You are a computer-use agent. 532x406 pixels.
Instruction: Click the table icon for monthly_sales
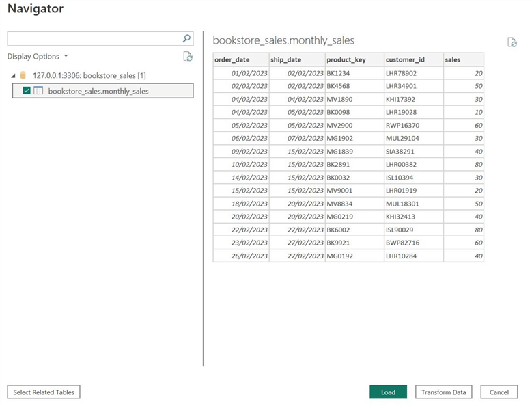click(x=39, y=91)
